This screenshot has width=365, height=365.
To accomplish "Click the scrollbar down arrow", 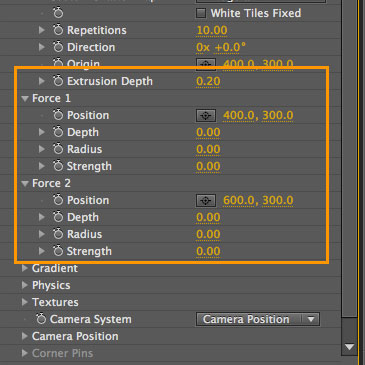I will tap(349, 347).
